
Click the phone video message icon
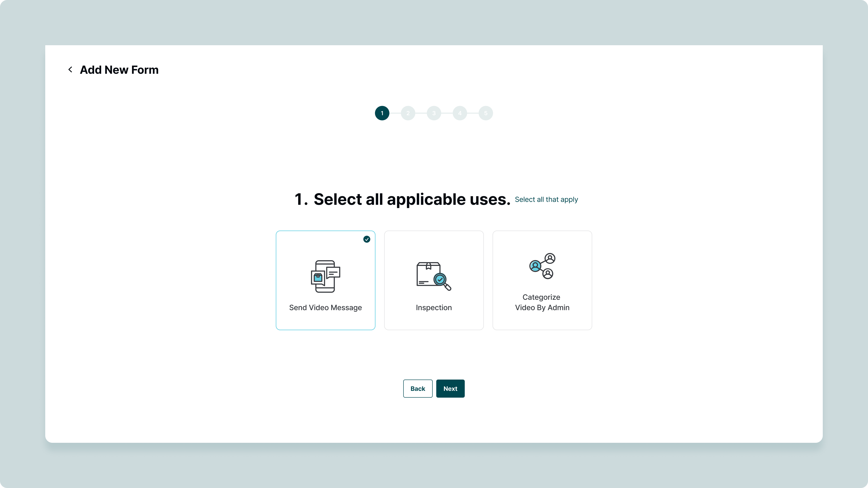(325, 276)
